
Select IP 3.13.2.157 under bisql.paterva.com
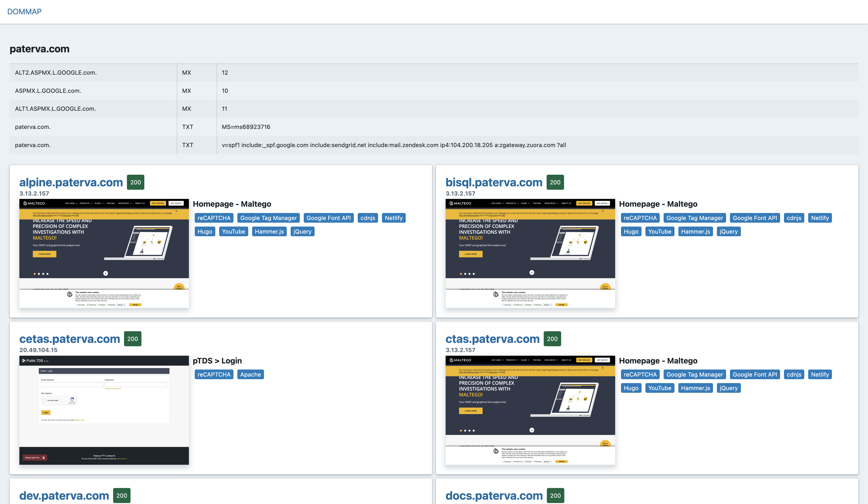pyautogui.click(x=460, y=193)
